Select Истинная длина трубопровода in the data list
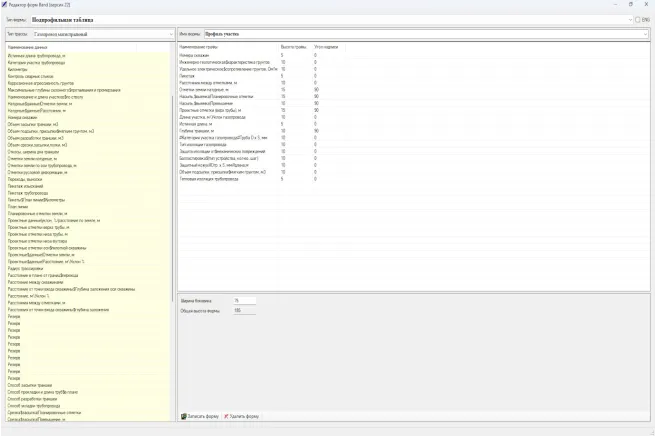Viewport: 656px width, 436px height. pyautogui.click(x=42, y=55)
